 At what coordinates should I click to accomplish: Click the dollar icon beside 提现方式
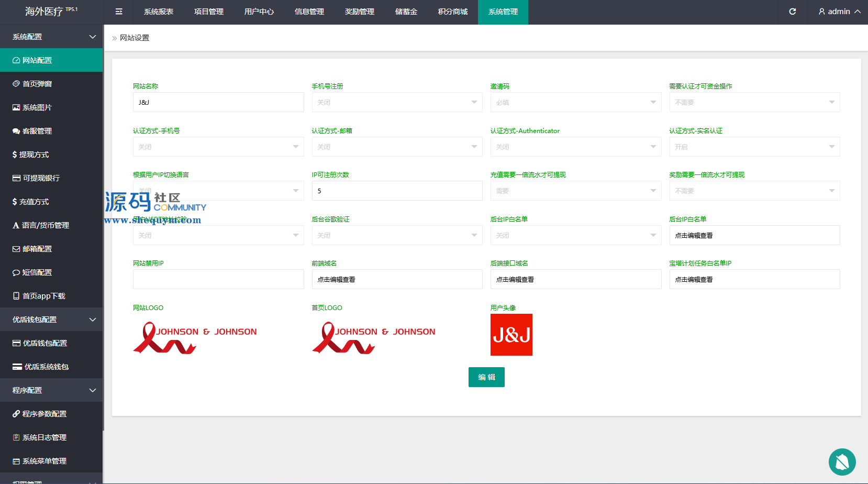pos(15,155)
